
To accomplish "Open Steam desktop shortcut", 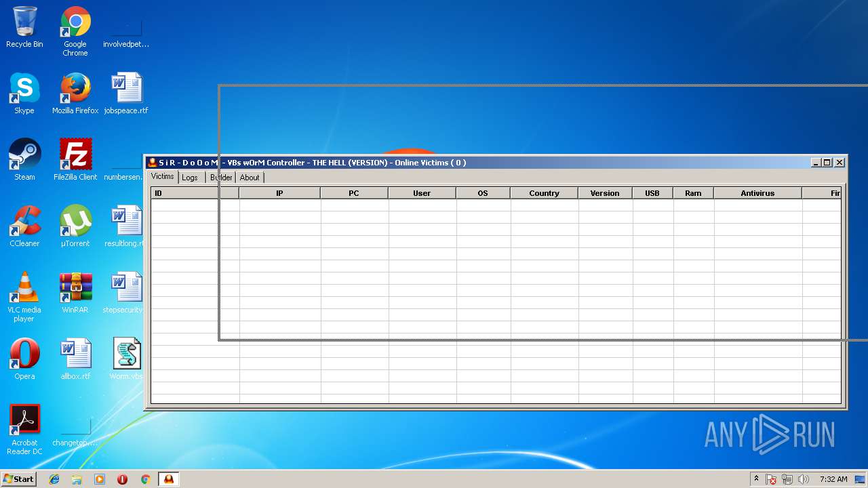I will pyautogui.click(x=24, y=160).
